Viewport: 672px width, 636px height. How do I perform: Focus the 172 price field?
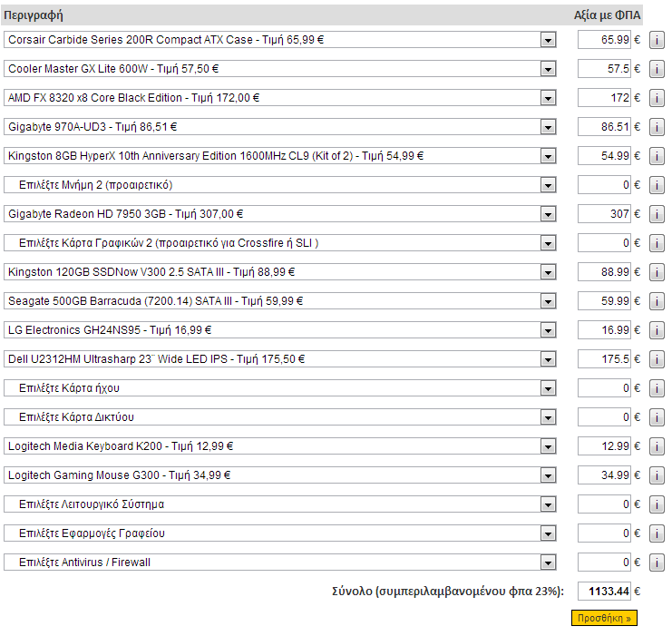[604, 98]
